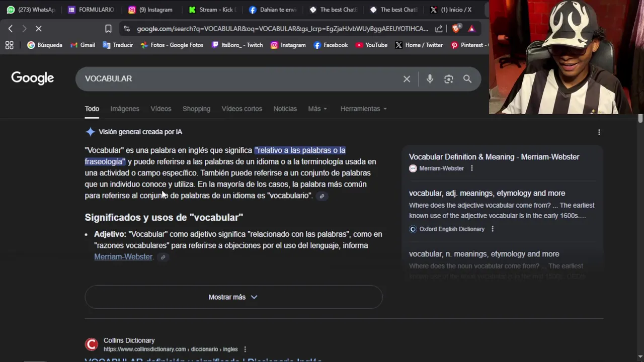The image size is (644, 362).
Task: Click the Oxford English Dictionary source label
Action: click(x=452, y=229)
